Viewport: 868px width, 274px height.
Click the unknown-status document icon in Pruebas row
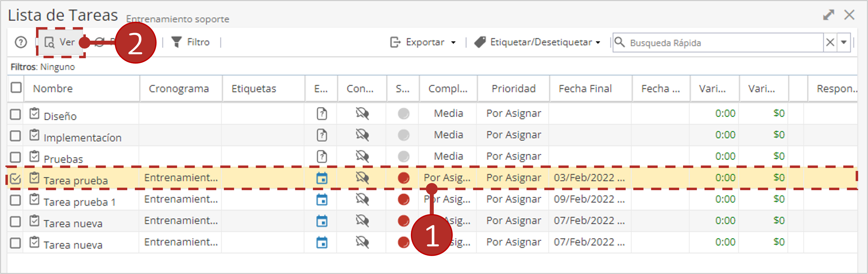pyautogui.click(x=322, y=156)
